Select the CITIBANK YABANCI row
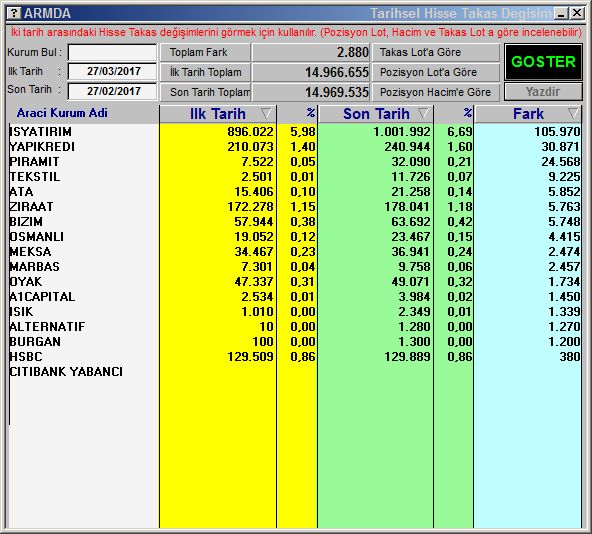 (x=295, y=372)
